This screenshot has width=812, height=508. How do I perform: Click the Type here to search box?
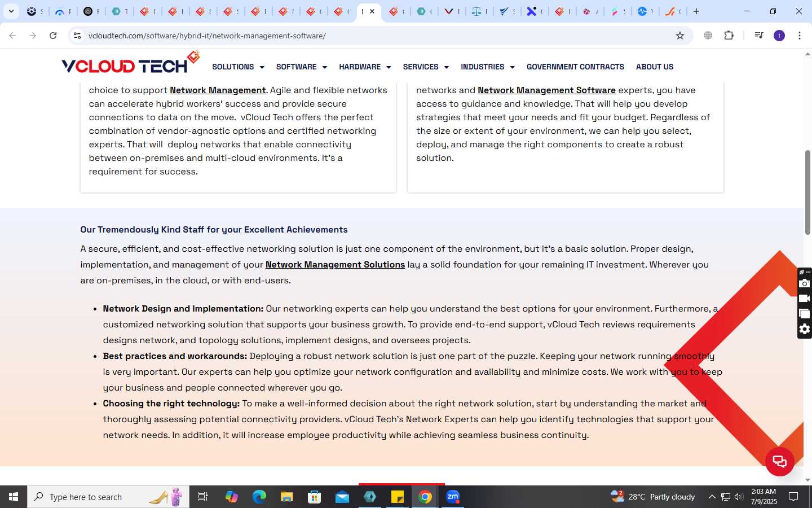coord(108,497)
